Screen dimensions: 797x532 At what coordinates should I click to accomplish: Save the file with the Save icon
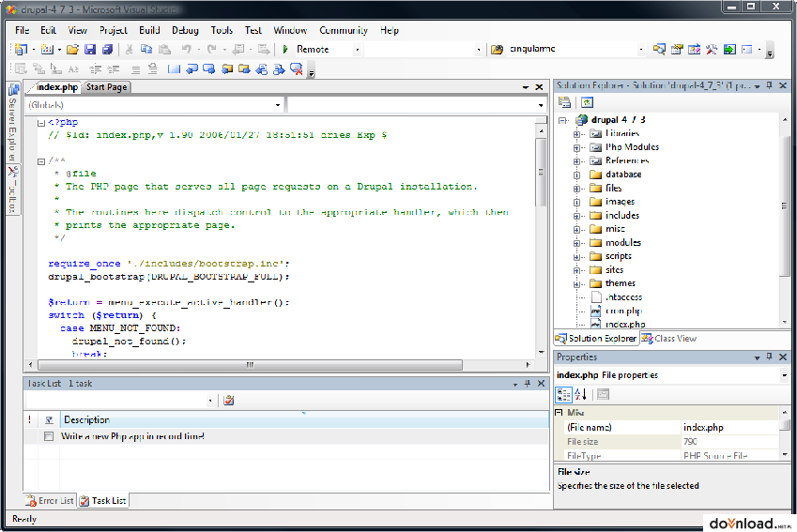pyautogui.click(x=90, y=50)
